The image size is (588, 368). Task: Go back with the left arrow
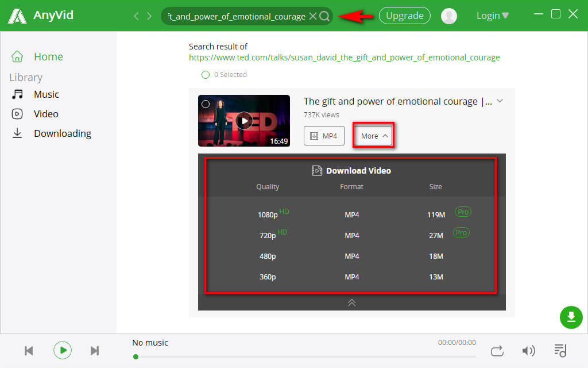(x=136, y=16)
